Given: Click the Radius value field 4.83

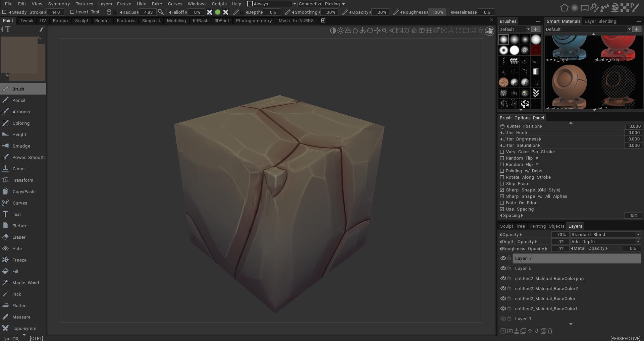Looking at the screenshot, I should pos(148,12).
